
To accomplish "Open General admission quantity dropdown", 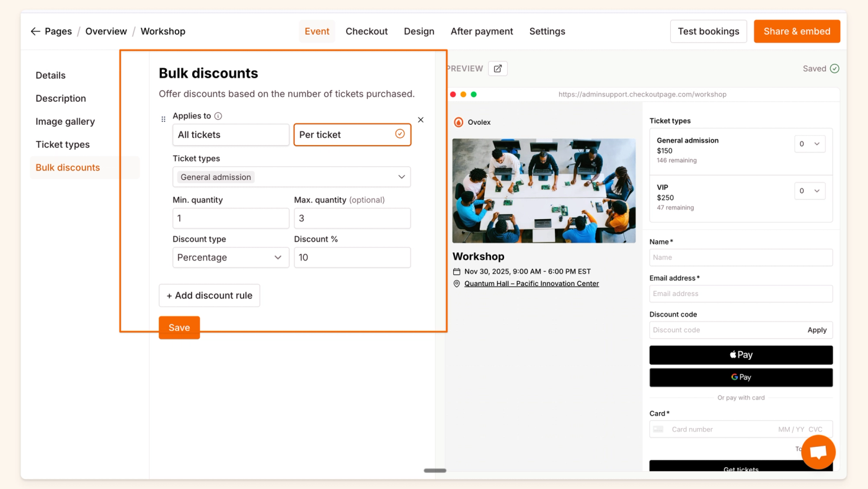I will [x=810, y=144].
